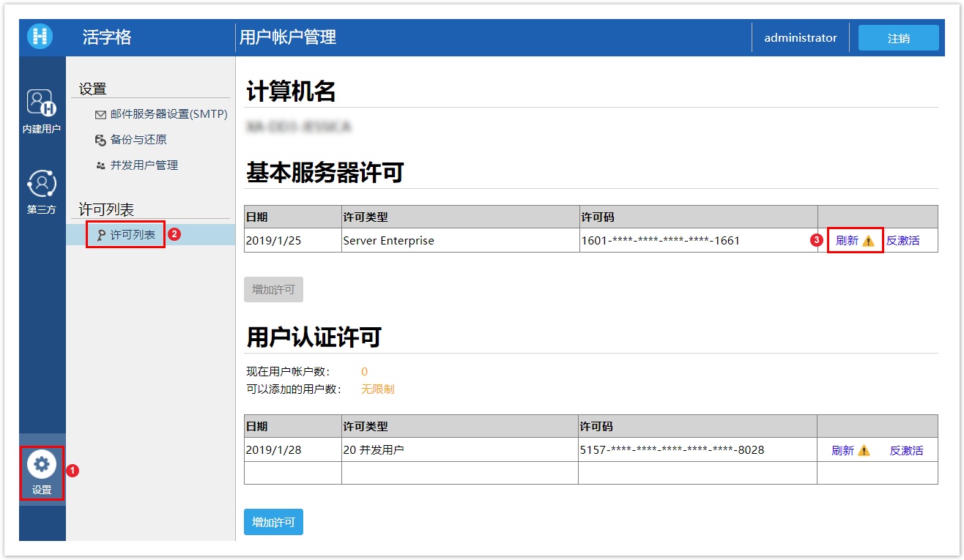This screenshot has width=964, height=560.
Task: Click 反激活 for Server Enterprise license
Action: point(902,241)
